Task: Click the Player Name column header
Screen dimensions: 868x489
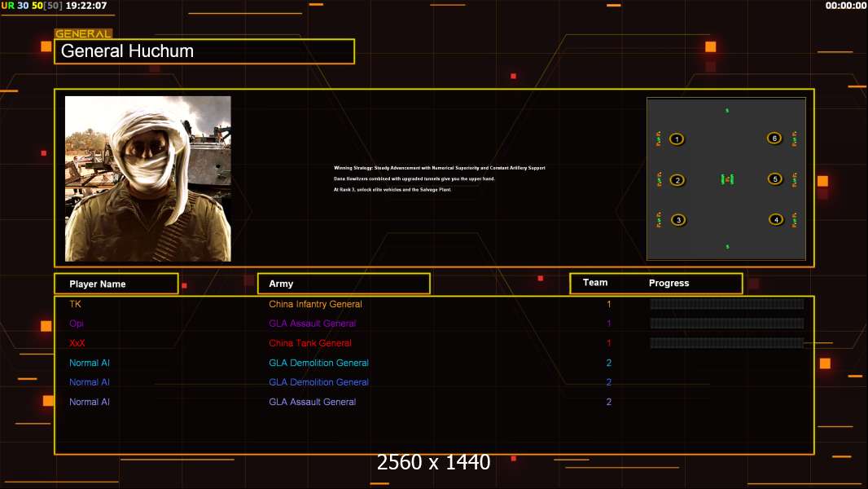Action: pyautogui.click(x=116, y=284)
